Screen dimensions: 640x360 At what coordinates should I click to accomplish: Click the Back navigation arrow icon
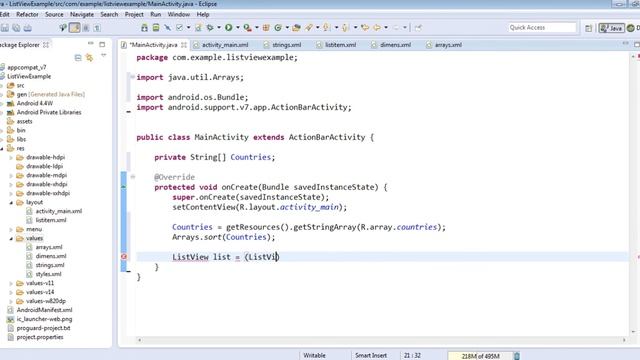(x=377, y=28)
